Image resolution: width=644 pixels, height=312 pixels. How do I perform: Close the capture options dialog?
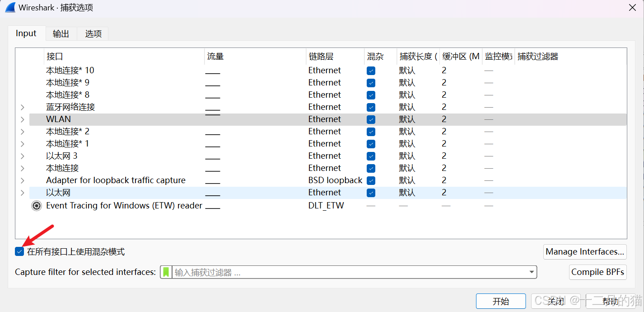[x=632, y=8]
